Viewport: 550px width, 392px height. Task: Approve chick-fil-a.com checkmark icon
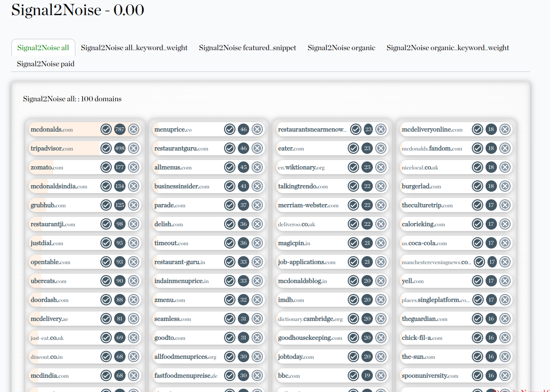(x=478, y=338)
